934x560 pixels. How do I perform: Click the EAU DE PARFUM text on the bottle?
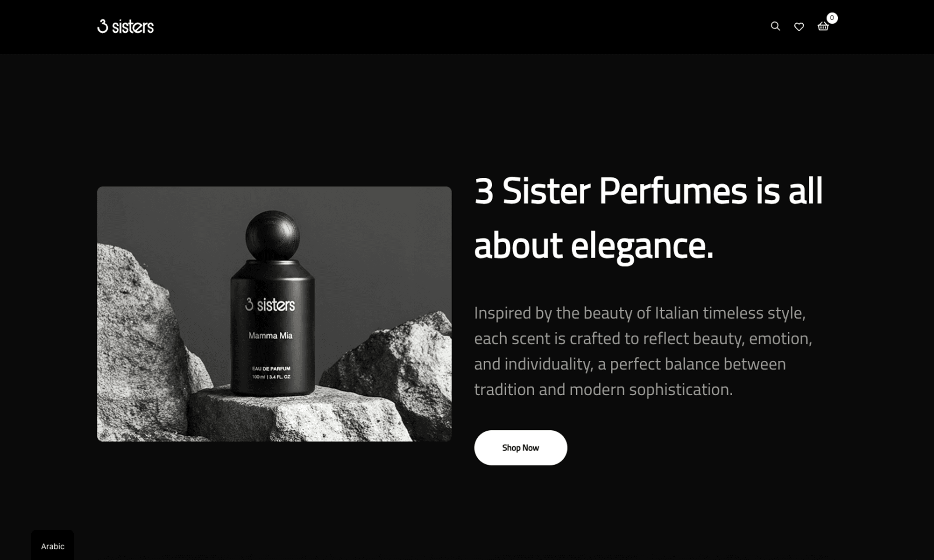(271, 369)
